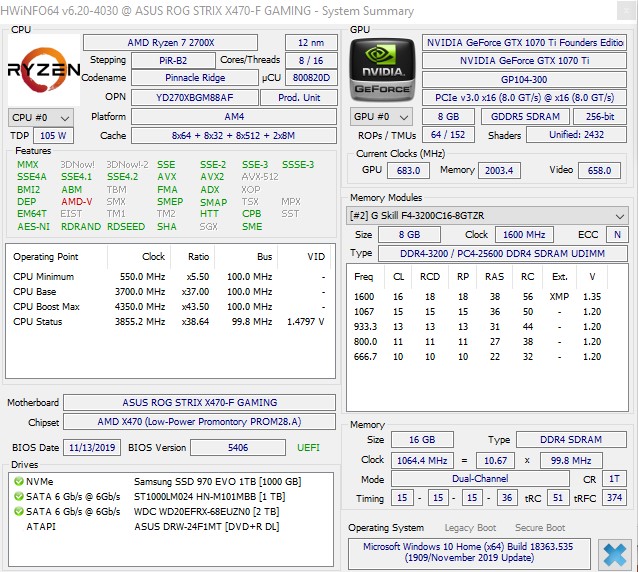
Task: Click the AMD Ryzen 7 2700X name field
Action: 170,42
